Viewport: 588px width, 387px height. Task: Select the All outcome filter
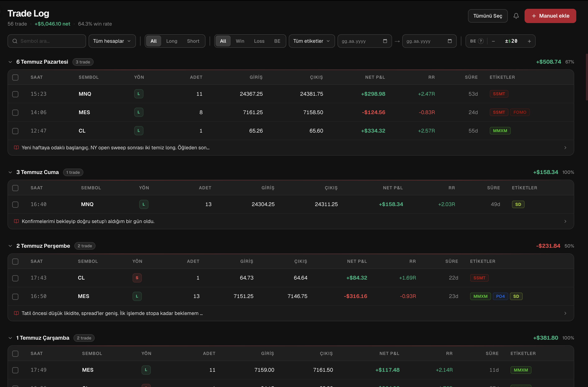[x=223, y=41]
